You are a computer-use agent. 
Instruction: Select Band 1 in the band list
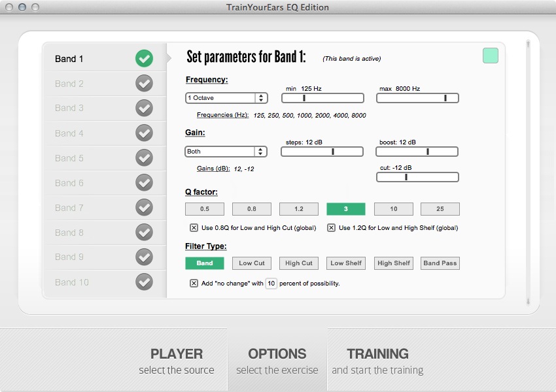[x=105, y=58]
